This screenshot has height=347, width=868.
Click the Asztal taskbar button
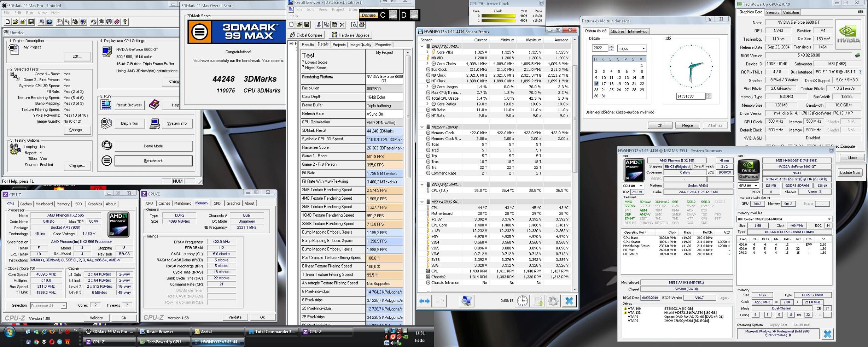coord(217,332)
